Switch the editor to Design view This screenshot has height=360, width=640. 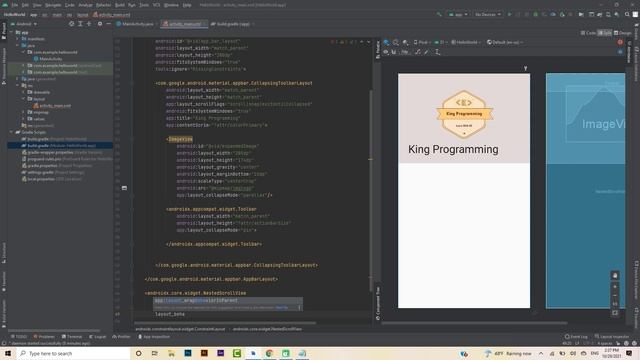click(x=622, y=33)
